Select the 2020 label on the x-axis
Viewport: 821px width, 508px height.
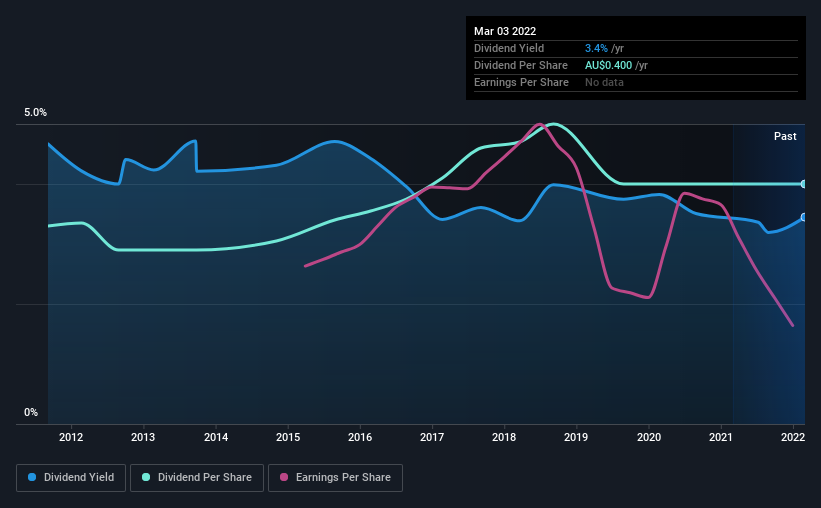click(649, 437)
